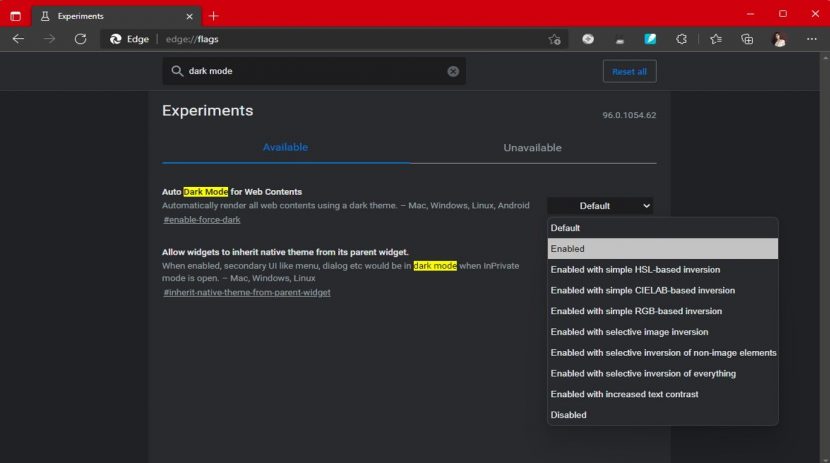Click the forward navigation arrow

pyautogui.click(x=49, y=39)
